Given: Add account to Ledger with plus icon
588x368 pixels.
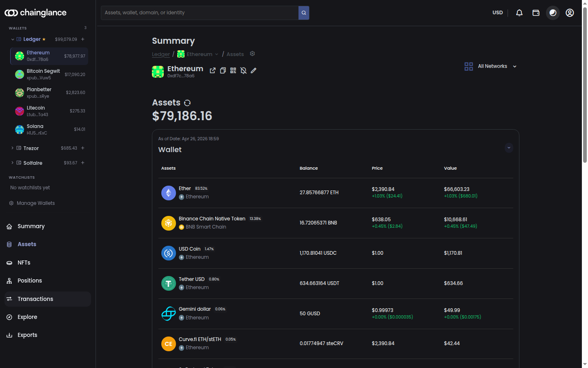Looking at the screenshot, I should click(x=83, y=39).
